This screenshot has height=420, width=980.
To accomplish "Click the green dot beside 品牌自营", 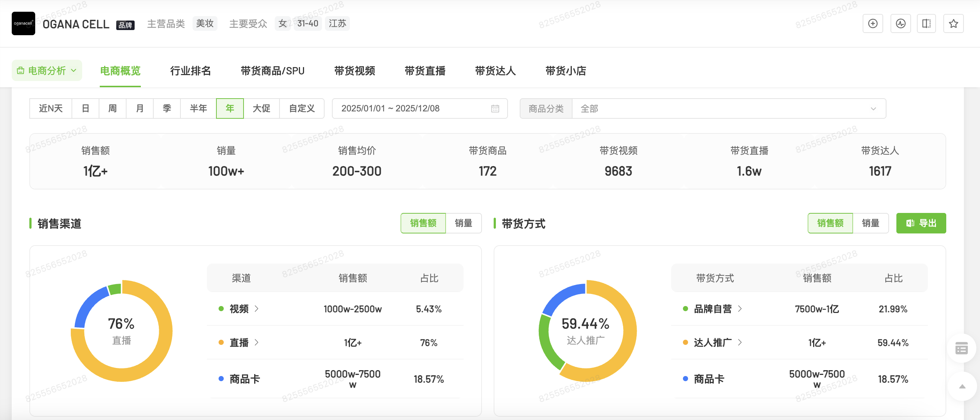I will tap(686, 309).
